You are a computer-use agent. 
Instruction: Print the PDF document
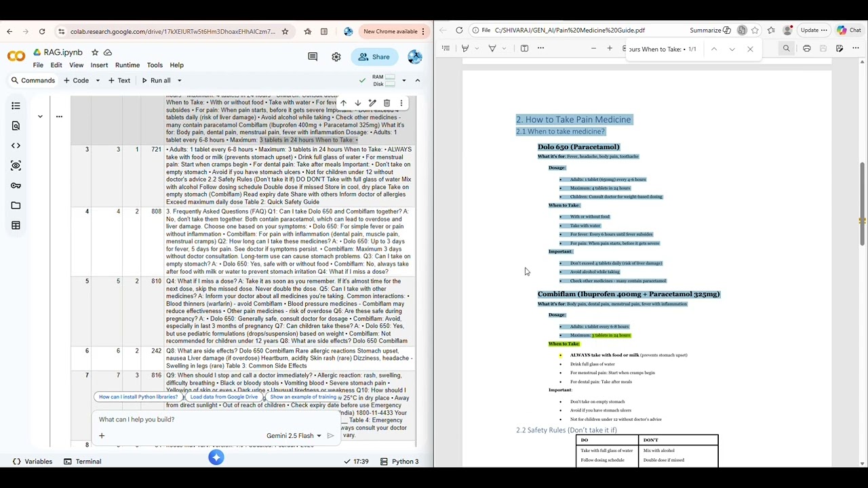(x=806, y=48)
